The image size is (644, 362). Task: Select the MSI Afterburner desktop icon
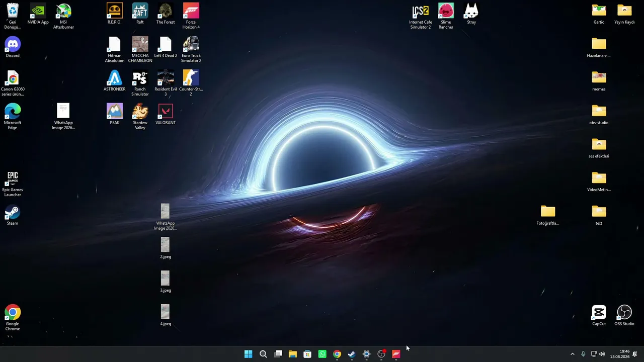(x=63, y=16)
